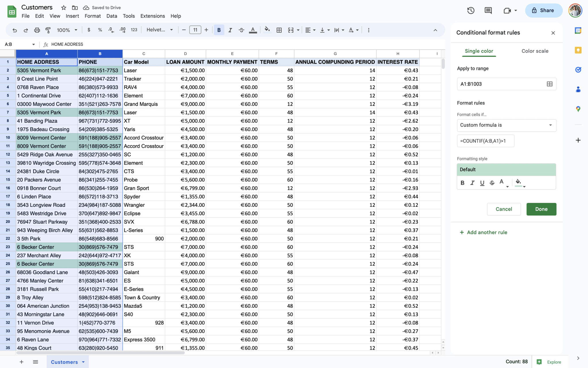Select the paint format tool
Image resolution: width=588 pixels, height=368 pixels.
click(48, 30)
